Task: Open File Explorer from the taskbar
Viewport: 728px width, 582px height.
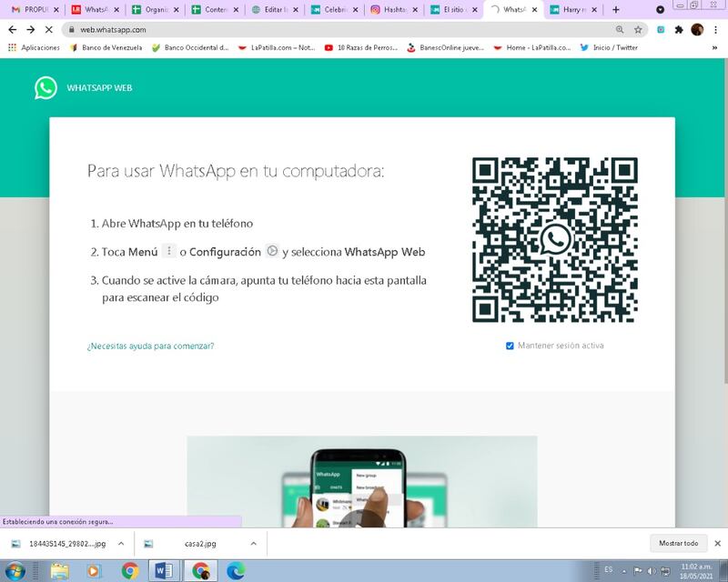Action: (60, 570)
